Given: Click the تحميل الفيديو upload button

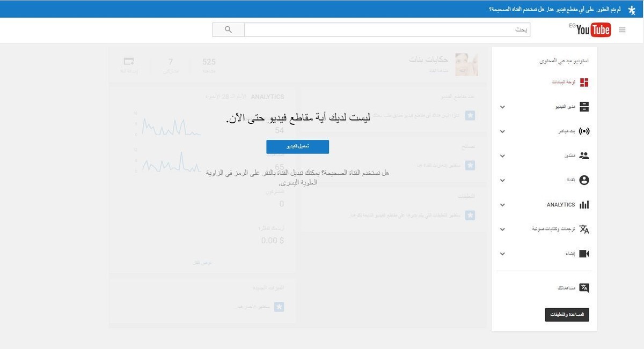Looking at the screenshot, I should [297, 146].
